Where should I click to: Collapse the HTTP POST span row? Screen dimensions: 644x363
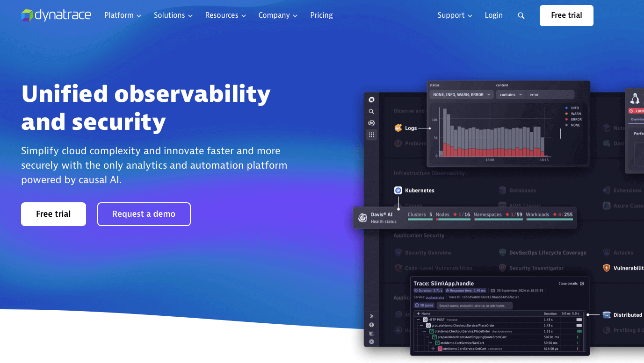point(419,320)
